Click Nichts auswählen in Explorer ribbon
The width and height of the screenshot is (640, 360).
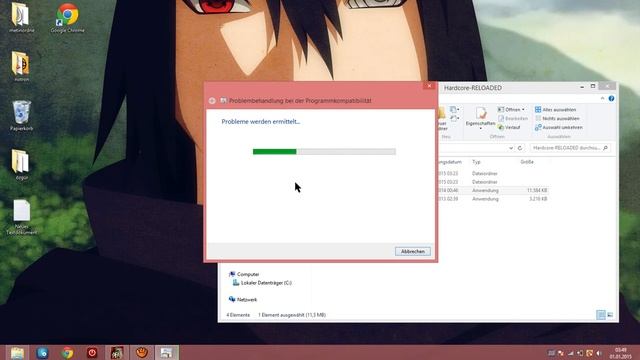[x=557, y=118]
